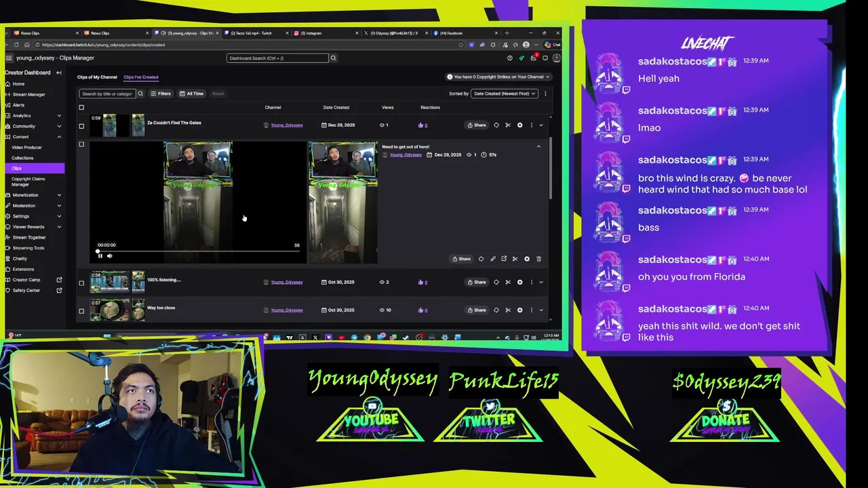Open 'Need to get out of here!' in new window
This screenshot has height=488, width=868.
point(504,259)
